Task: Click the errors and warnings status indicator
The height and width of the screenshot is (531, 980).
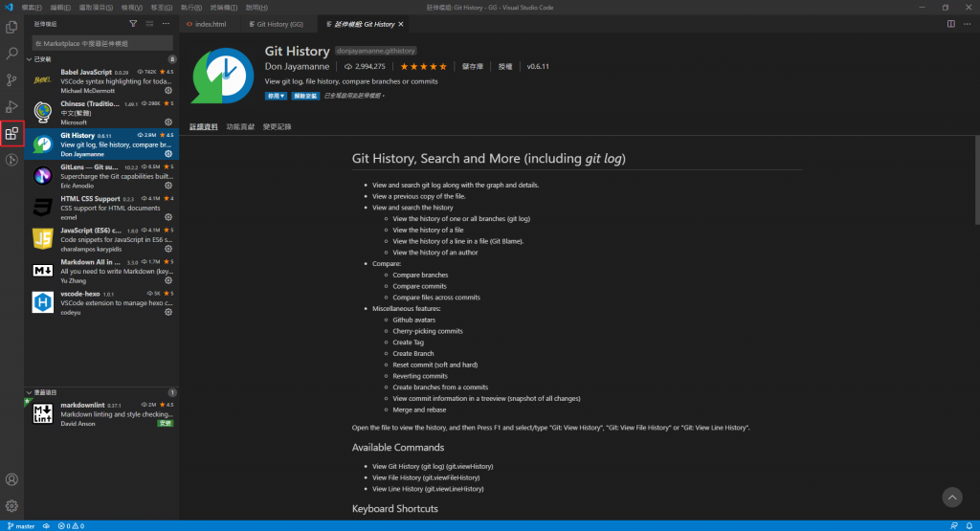Action: pyautogui.click(x=71, y=526)
